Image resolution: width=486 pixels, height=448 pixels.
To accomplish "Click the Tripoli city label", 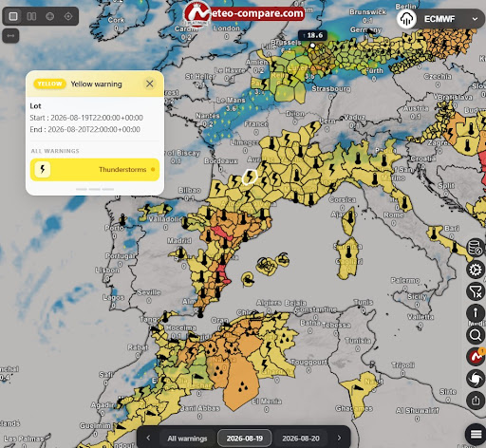I will [x=402, y=365].
